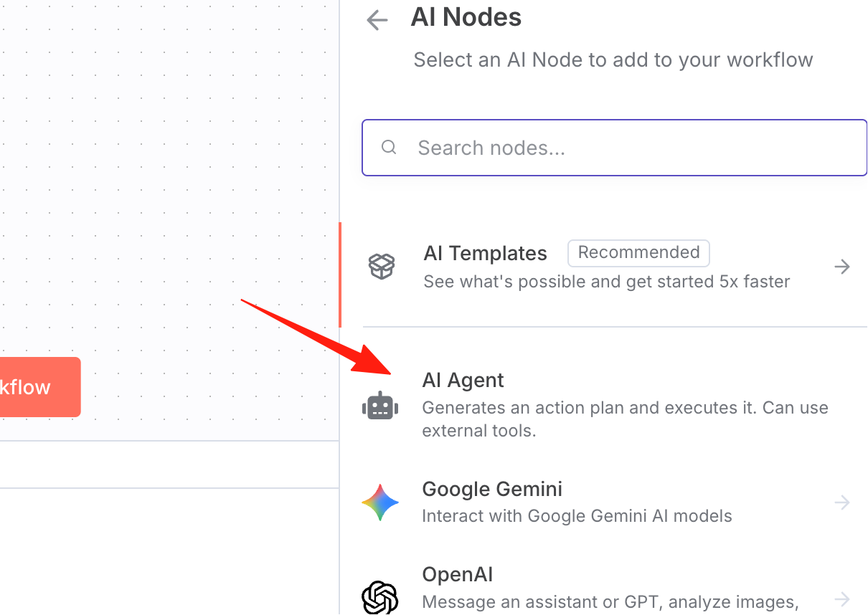This screenshot has height=615, width=868.
Task: Select the Google Gemini node entry
Action: point(615,502)
